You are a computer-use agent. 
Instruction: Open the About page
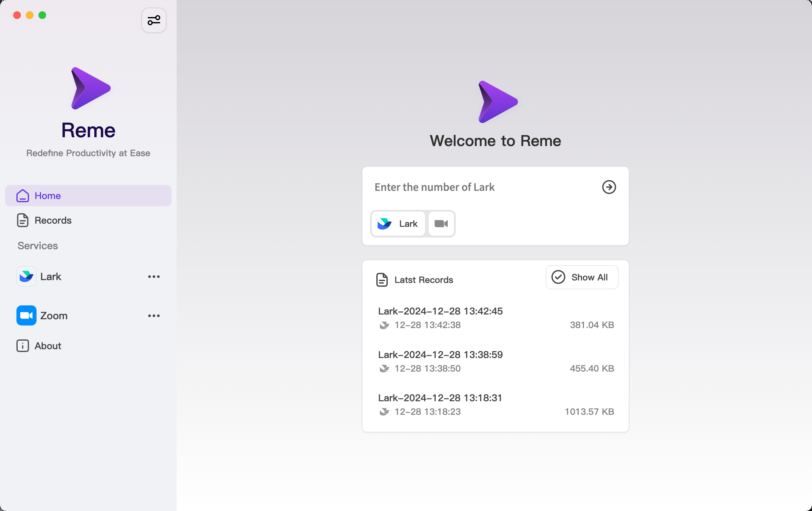tap(48, 346)
